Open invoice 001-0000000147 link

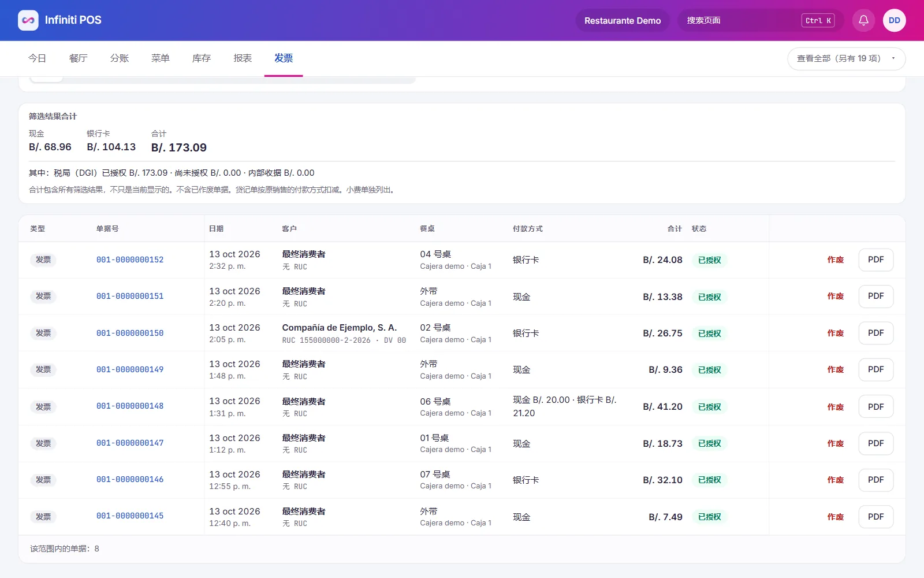point(130,443)
